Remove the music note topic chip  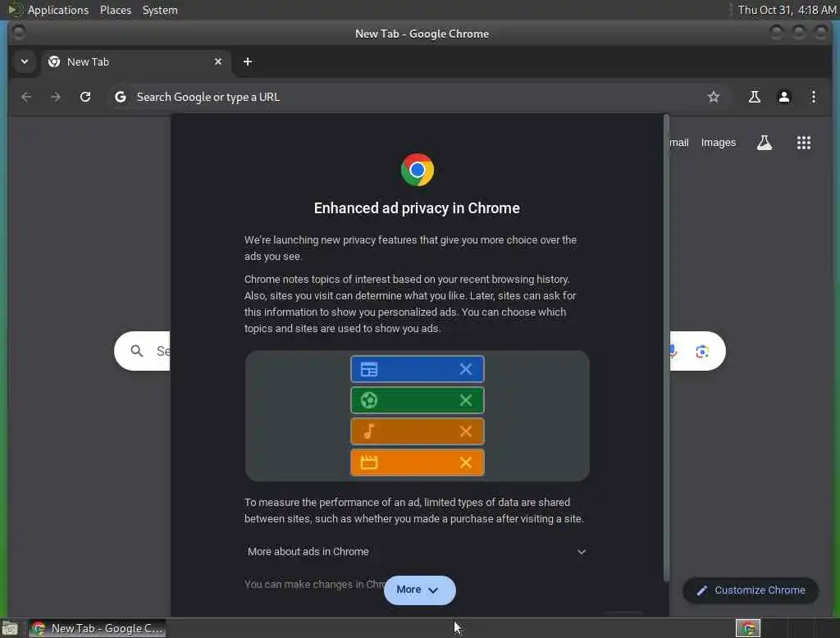(x=466, y=431)
